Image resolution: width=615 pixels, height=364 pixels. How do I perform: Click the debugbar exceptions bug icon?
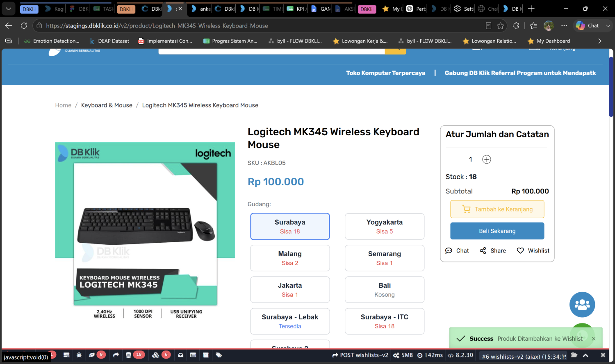pos(79,355)
